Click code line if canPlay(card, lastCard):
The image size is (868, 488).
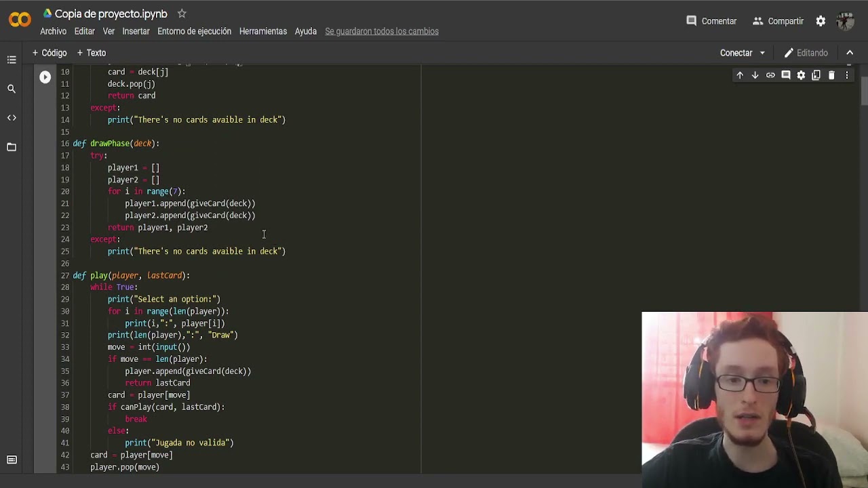tap(165, 407)
